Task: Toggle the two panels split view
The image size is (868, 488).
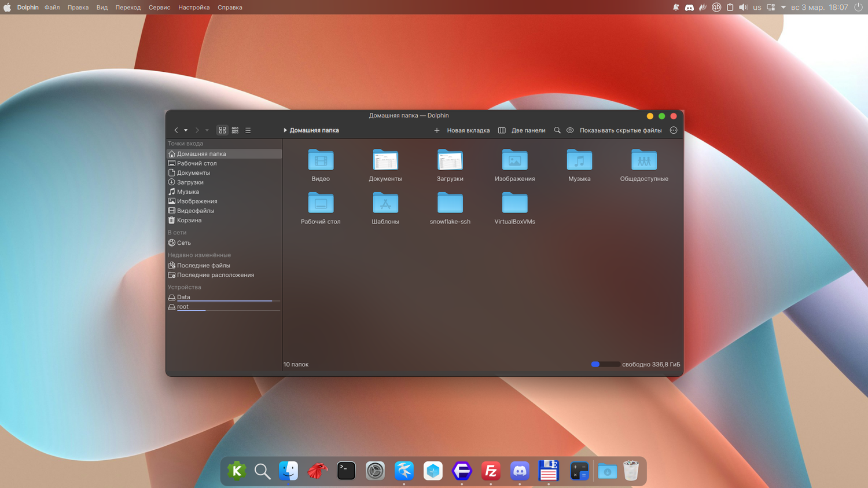Action: click(x=522, y=130)
